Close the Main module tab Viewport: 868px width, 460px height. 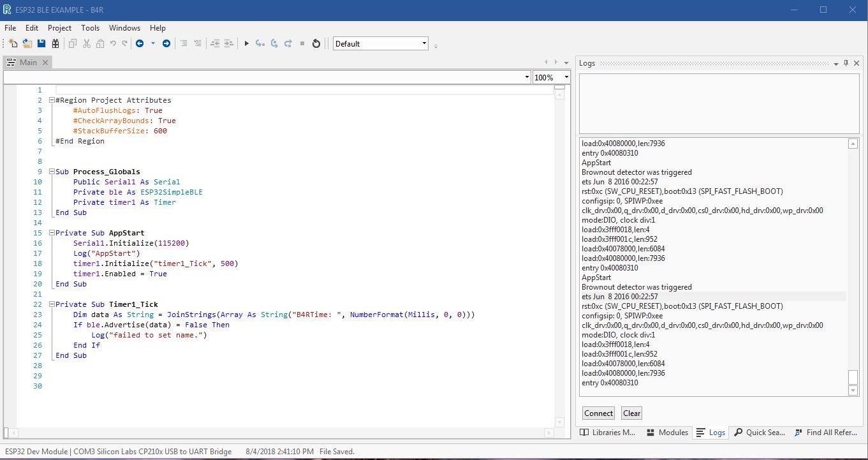(45, 63)
